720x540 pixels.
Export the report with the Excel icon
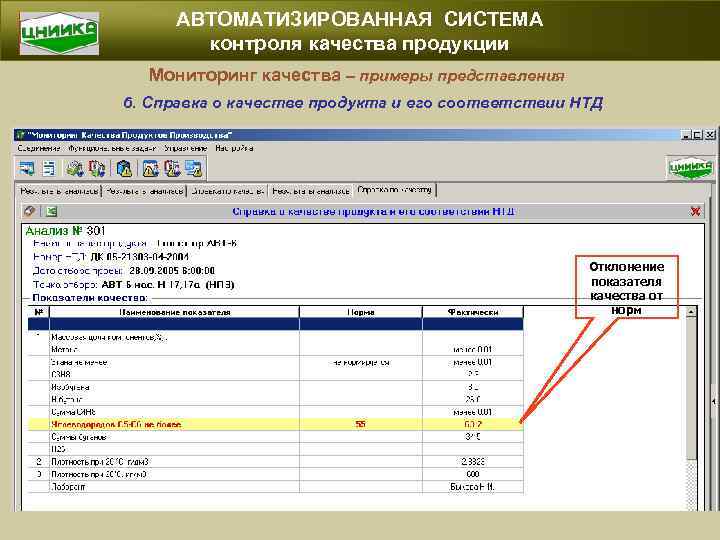[51, 211]
